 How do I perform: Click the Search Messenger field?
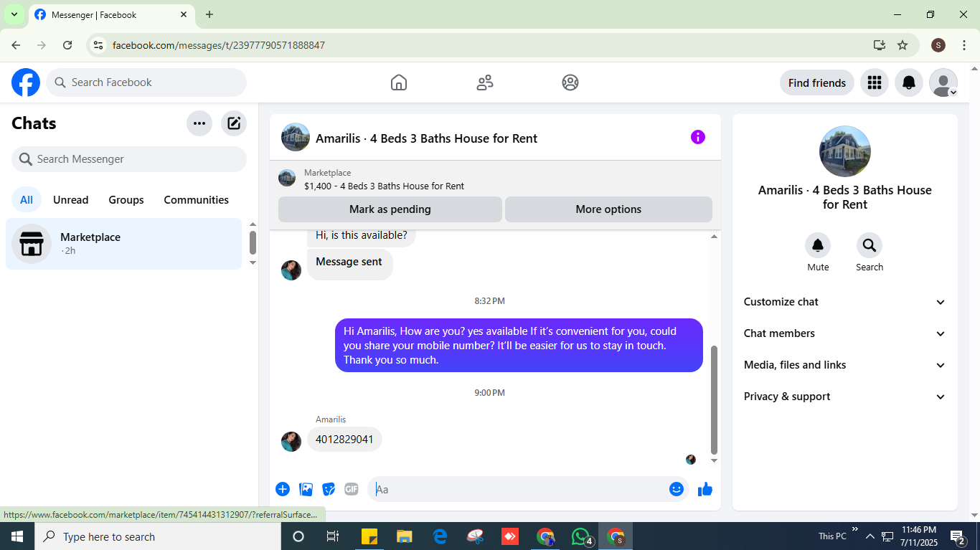[x=129, y=159]
